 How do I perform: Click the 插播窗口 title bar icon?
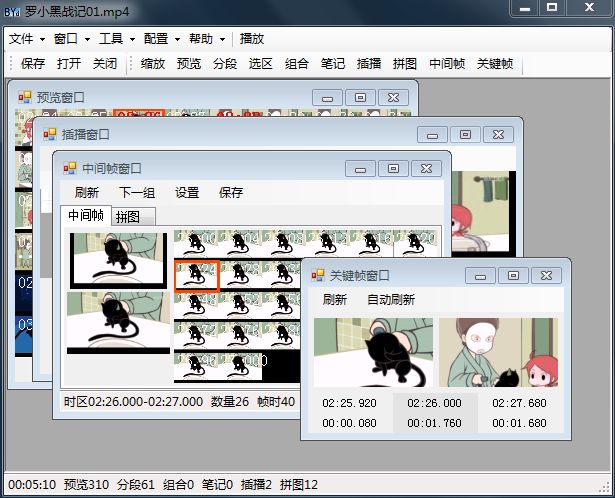tap(50, 134)
